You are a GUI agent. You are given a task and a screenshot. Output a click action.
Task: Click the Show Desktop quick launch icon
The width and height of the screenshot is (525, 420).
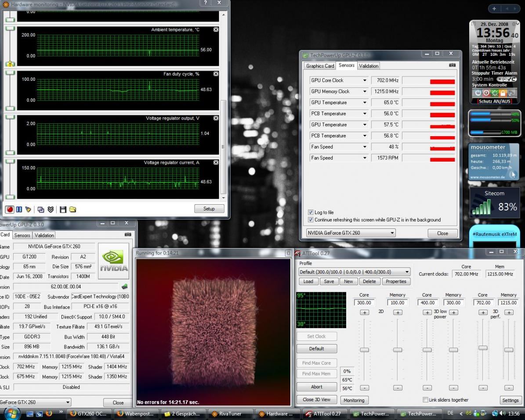click(x=30, y=414)
